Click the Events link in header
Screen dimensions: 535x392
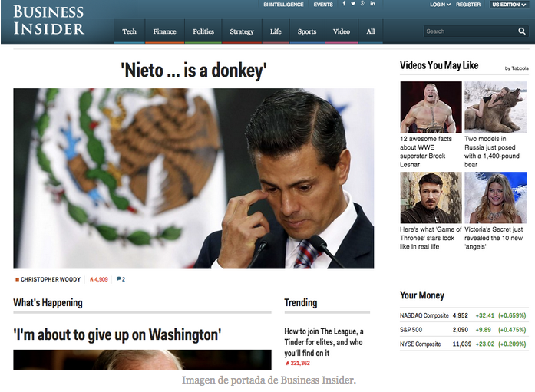[x=323, y=5]
